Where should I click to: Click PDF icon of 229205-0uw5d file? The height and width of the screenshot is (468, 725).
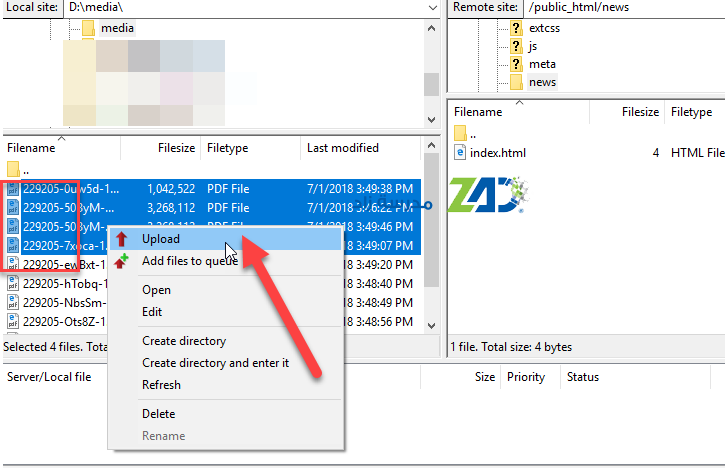(13, 188)
